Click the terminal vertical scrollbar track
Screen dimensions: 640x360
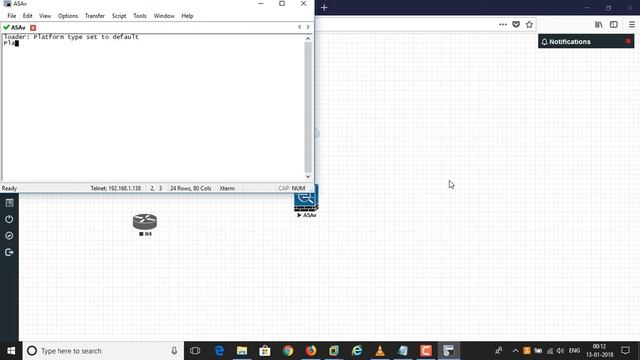tap(308, 107)
